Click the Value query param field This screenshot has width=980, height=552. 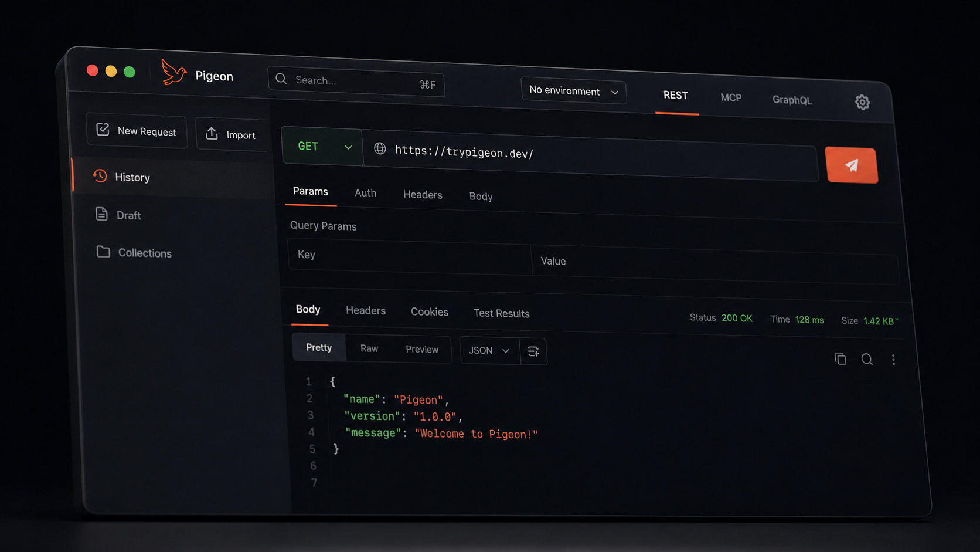coord(715,265)
